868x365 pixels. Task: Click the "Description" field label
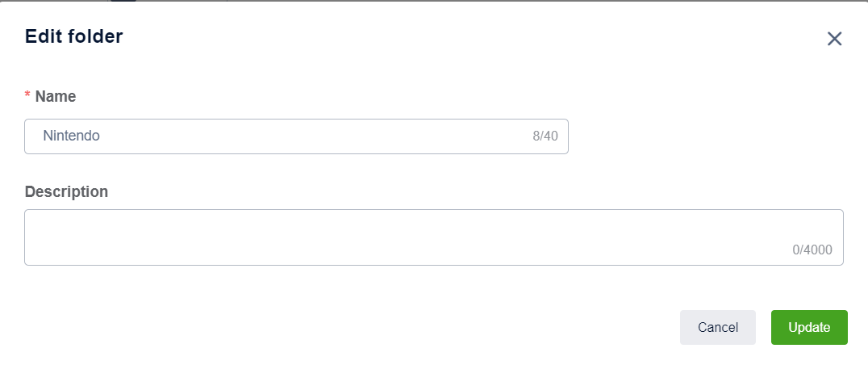66,192
